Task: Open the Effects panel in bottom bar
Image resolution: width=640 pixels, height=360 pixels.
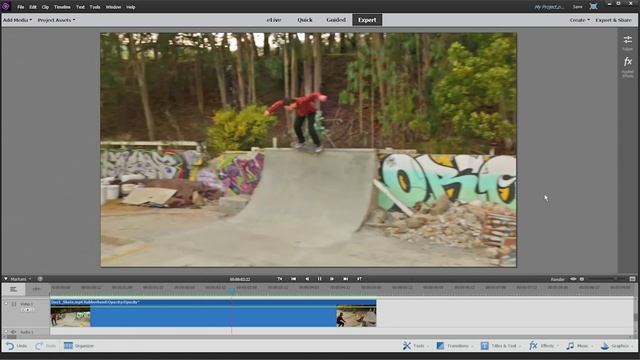Action: (544, 346)
